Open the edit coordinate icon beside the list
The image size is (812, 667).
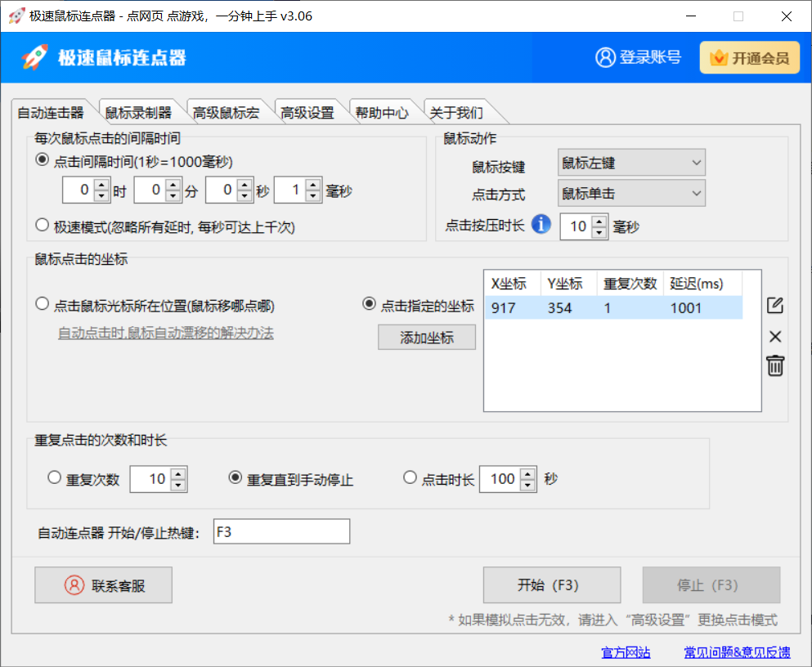pos(775,304)
